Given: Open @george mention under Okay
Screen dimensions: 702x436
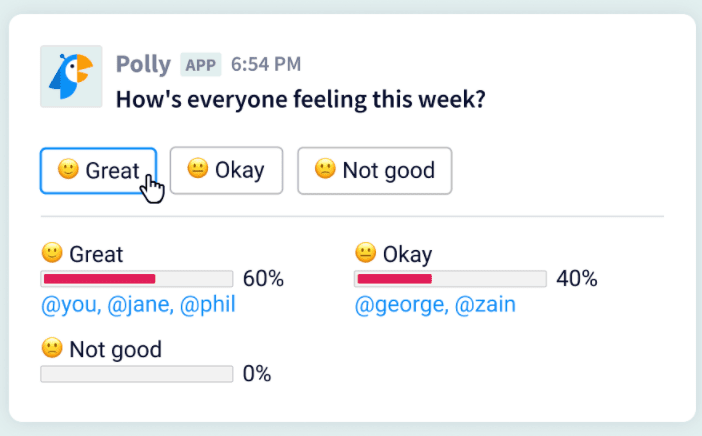Looking at the screenshot, I should [399, 304].
